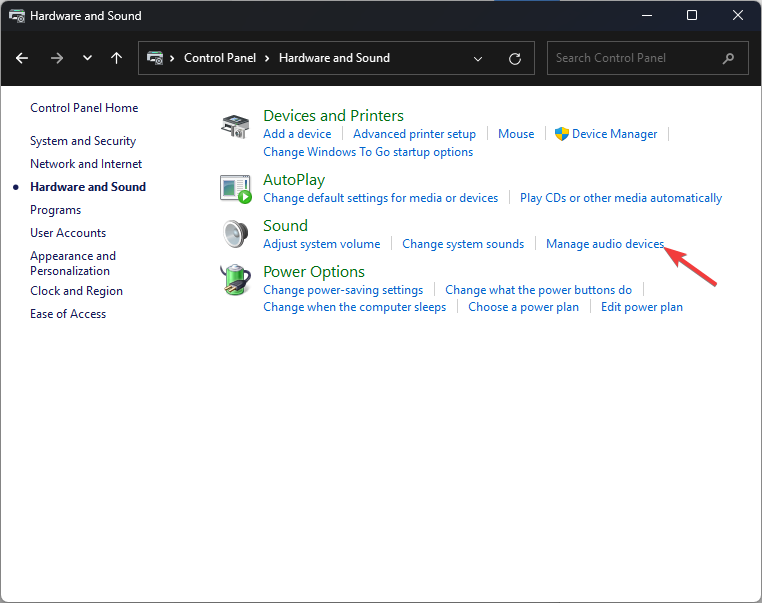Open System and Security category
The height and width of the screenshot is (603, 762).
[x=83, y=141]
